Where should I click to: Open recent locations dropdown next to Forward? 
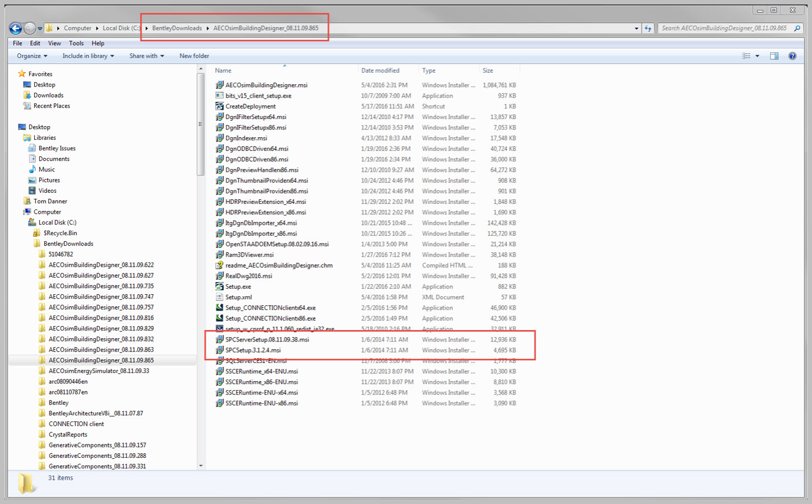[x=40, y=29]
